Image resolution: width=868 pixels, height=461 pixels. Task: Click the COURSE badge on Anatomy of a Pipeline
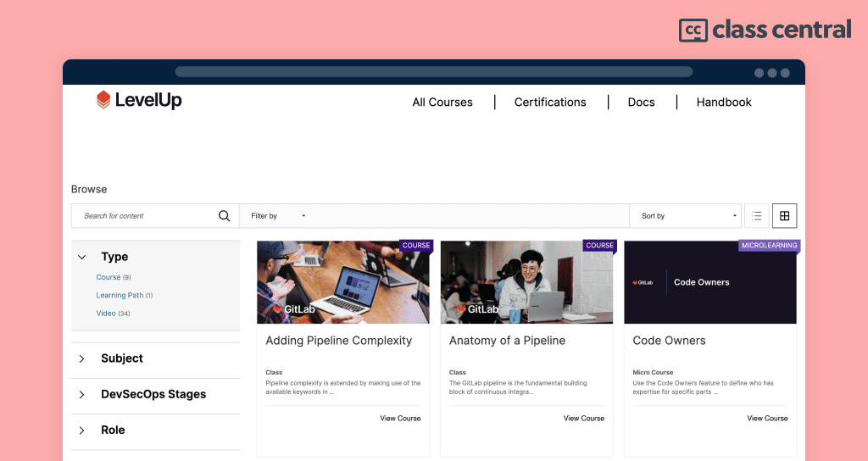tap(599, 245)
